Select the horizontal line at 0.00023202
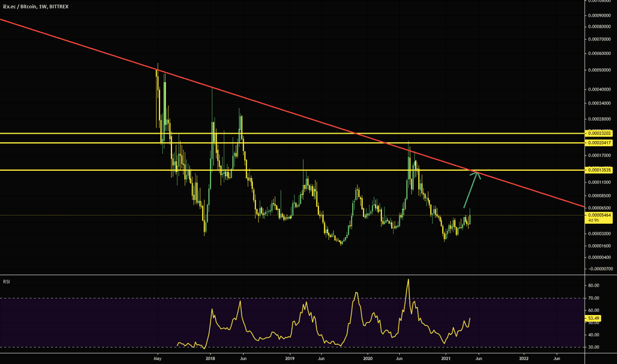 coord(293,134)
